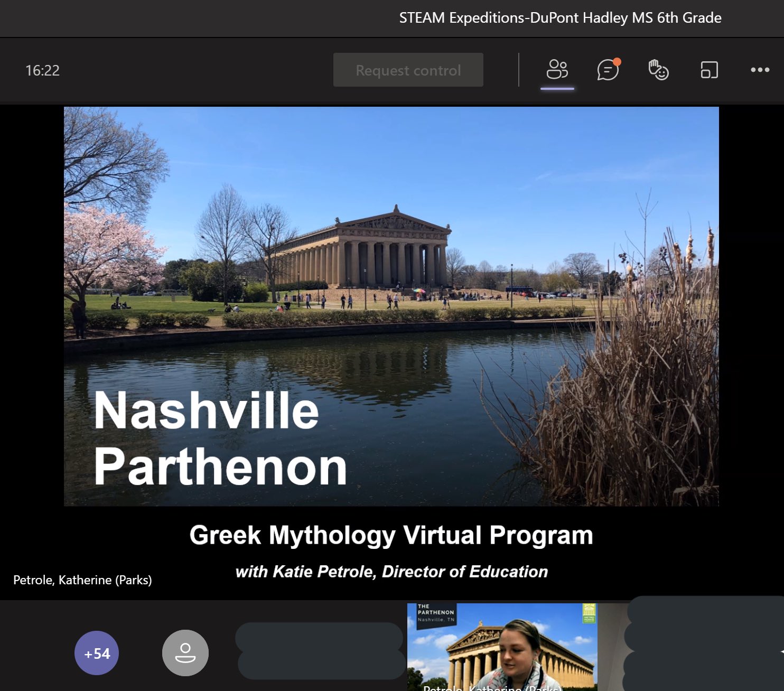Click the 'Nashville Parthenon' slide title text
Image resolution: width=784 pixels, height=691 pixels.
220,438
